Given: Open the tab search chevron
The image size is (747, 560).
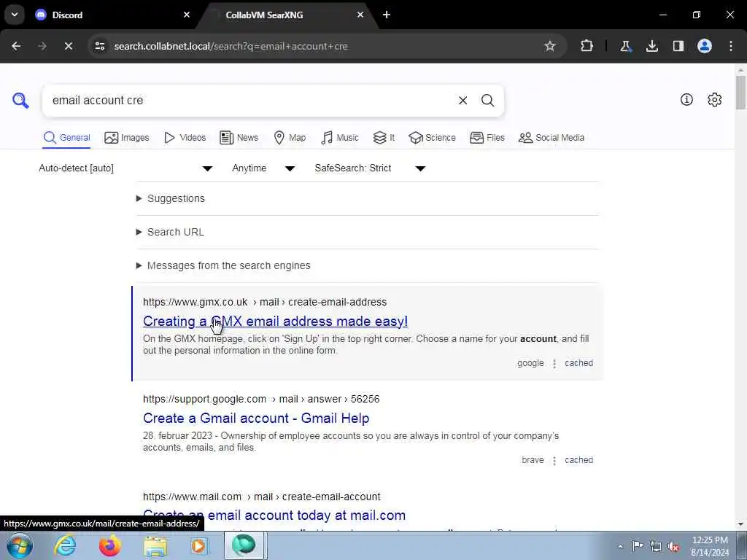Looking at the screenshot, I should click(x=15, y=15).
